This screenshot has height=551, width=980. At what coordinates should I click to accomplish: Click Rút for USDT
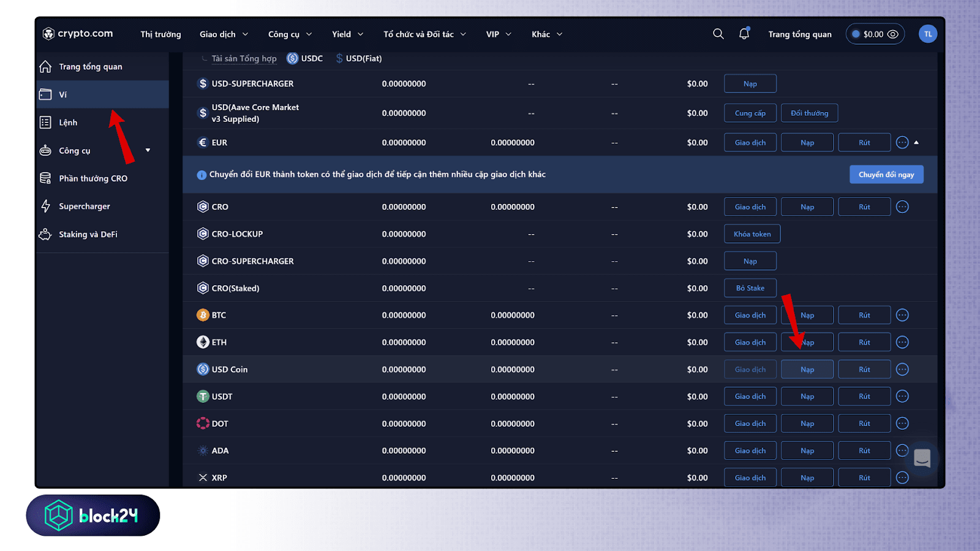click(x=864, y=396)
